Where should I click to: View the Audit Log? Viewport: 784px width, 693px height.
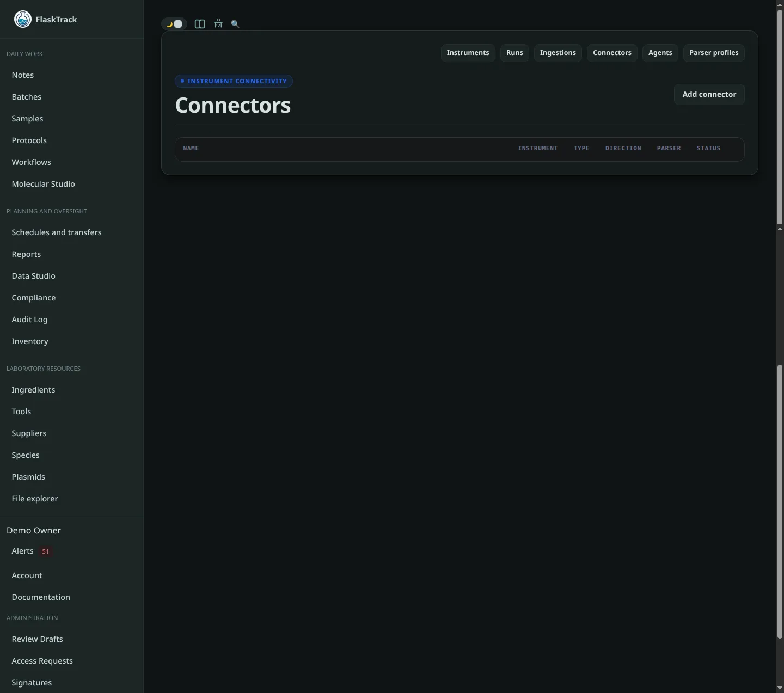(x=71, y=320)
